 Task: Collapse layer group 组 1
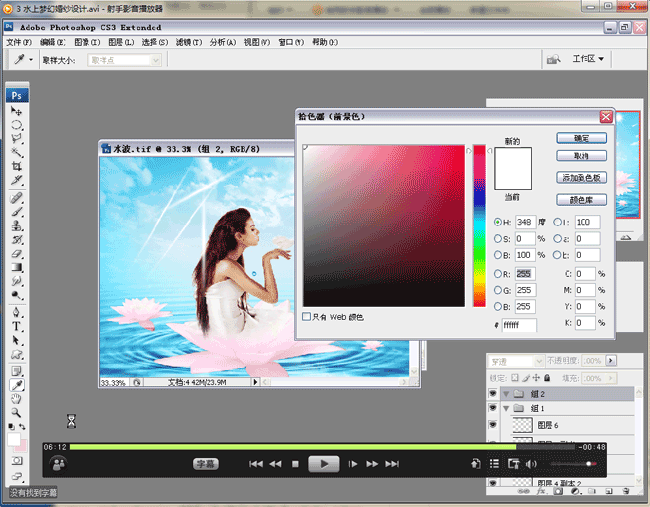506,408
